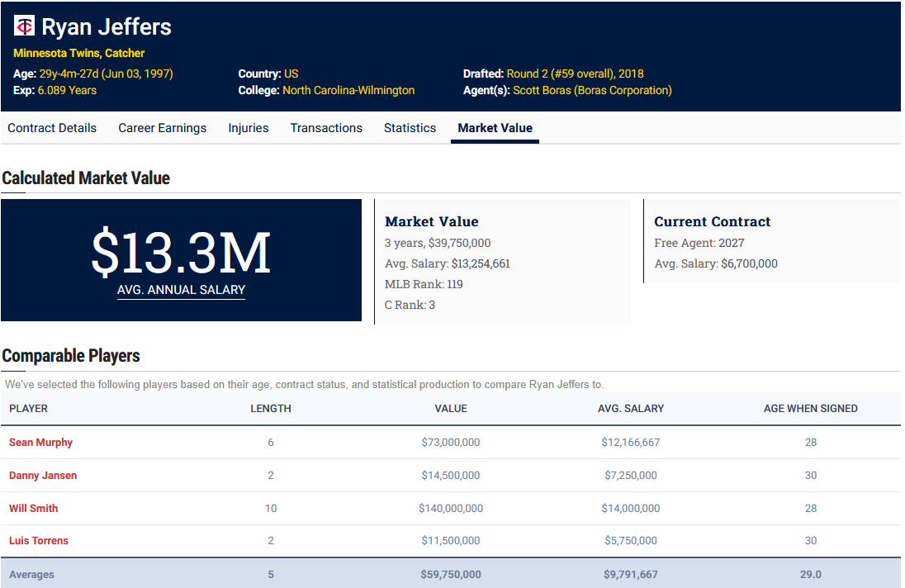View the Statistics tab

tap(410, 128)
